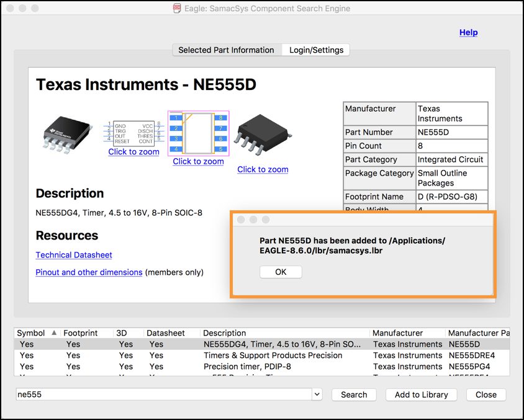Zoom the 3D model via its link
Viewport: 524px width, 420px height.
tap(263, 169)
